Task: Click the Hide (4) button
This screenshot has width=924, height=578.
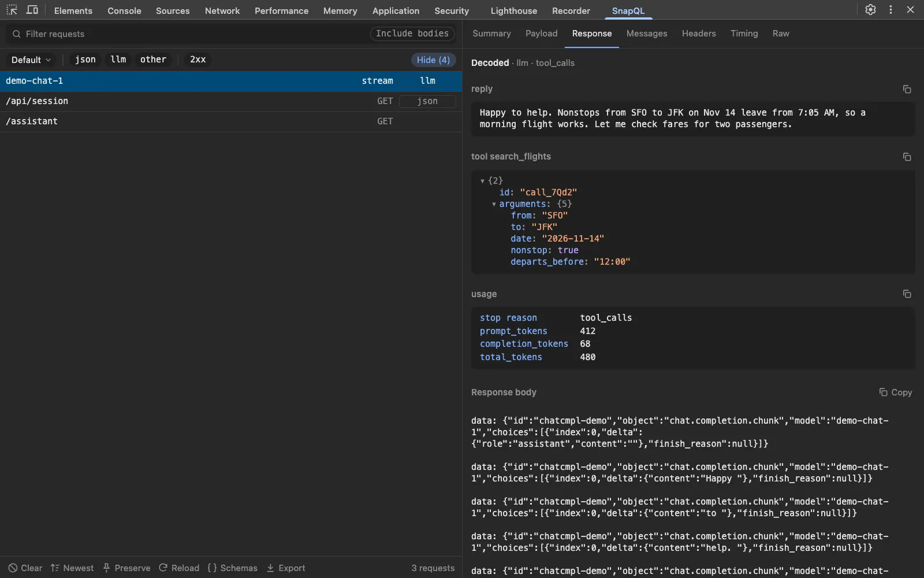Action: [x=433, y=60]
